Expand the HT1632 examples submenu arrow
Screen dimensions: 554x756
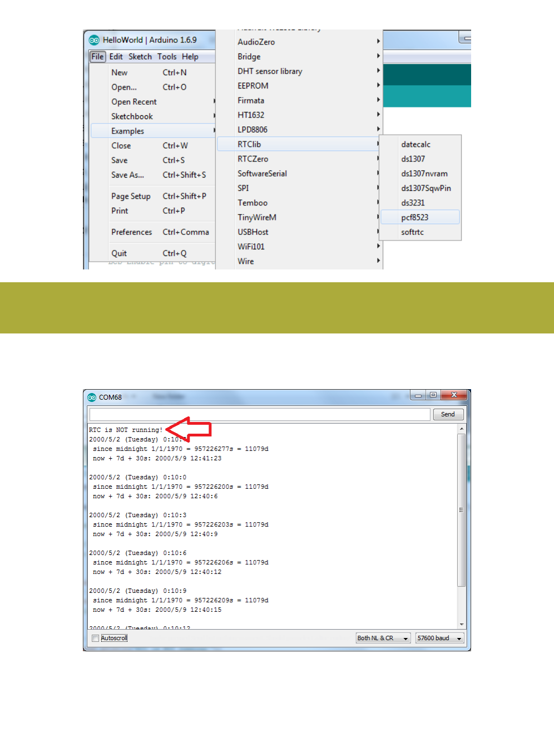click(378, 114)
